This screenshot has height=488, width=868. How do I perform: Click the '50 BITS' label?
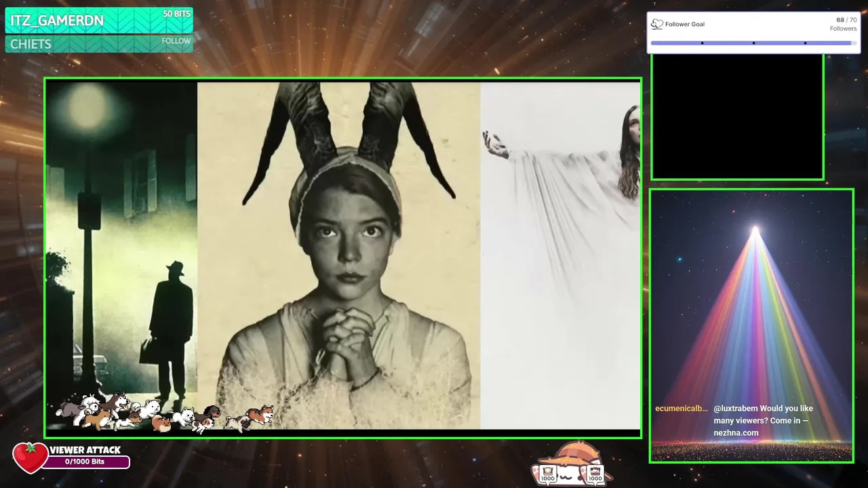[176, 14]
